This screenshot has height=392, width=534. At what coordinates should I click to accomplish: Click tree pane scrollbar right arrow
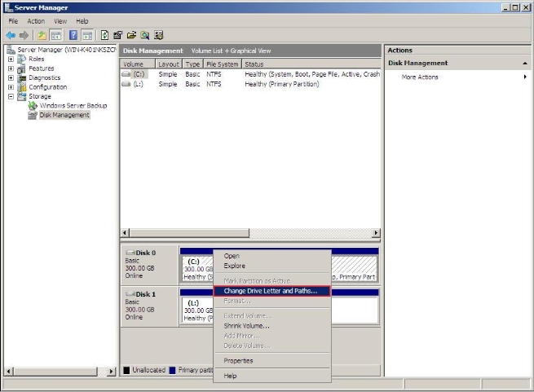click(x=111, y=372)
